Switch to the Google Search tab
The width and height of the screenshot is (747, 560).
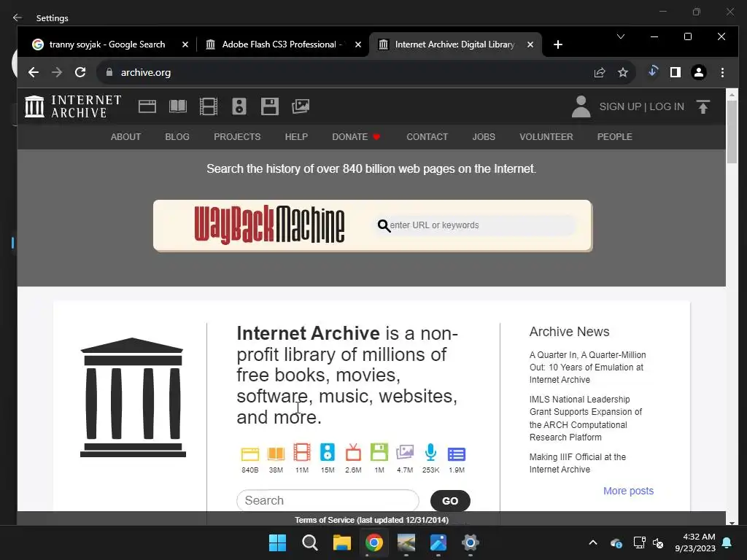click(107, 44)
